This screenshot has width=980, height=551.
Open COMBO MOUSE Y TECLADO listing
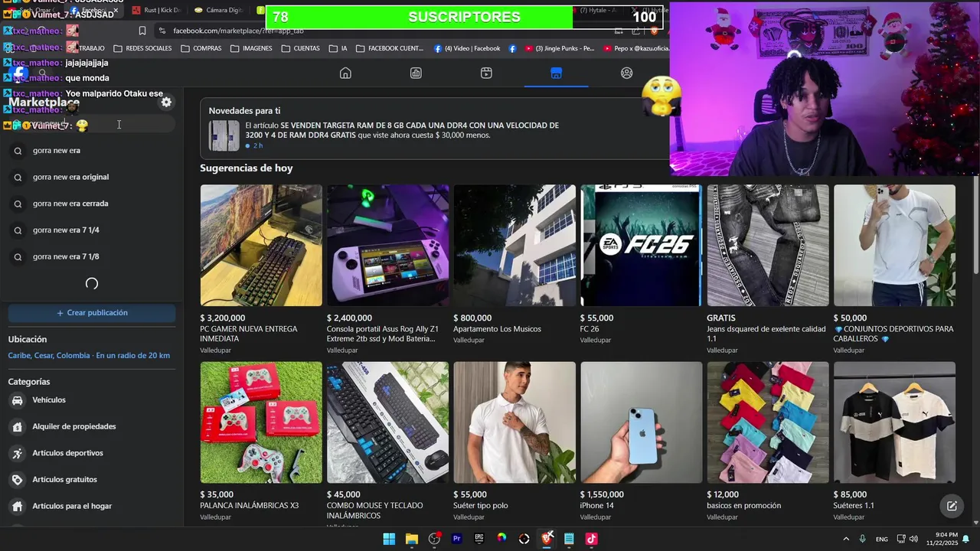[x=387, y=422]
